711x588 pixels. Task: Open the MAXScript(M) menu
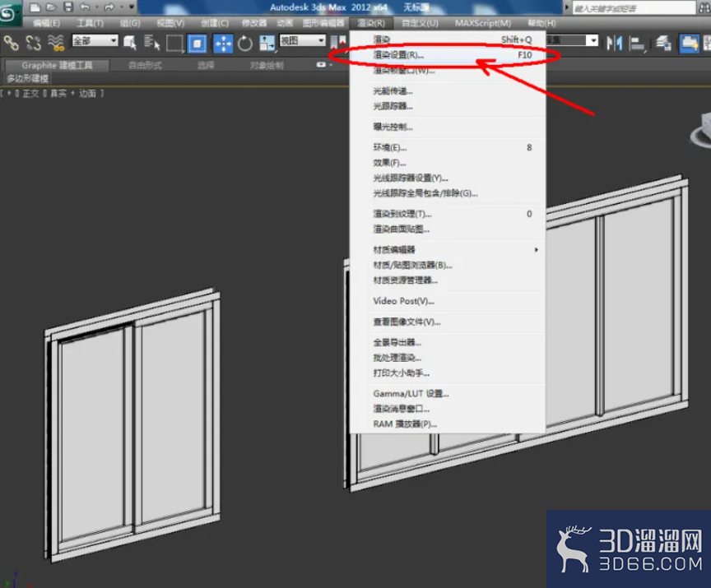click(482, 23)
